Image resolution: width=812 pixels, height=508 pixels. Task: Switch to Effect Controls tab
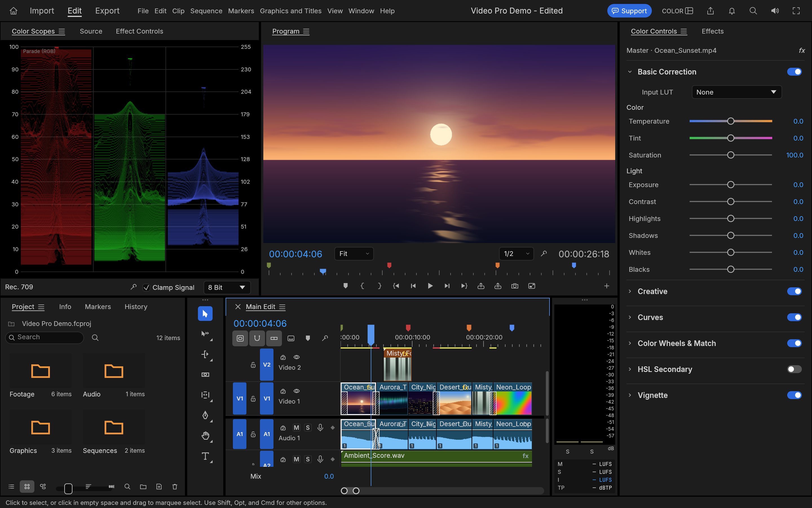coord(139,31)
